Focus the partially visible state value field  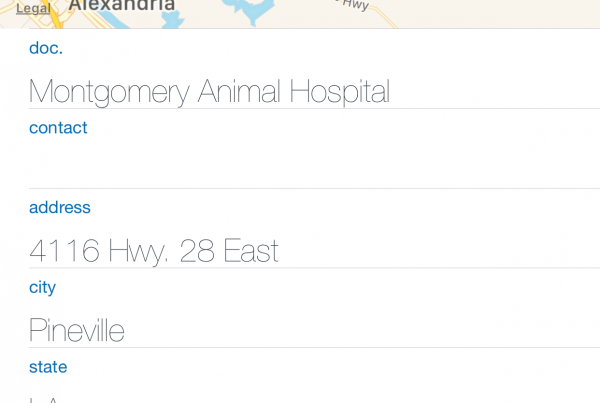pyautogui.click(x=315, y=397)
